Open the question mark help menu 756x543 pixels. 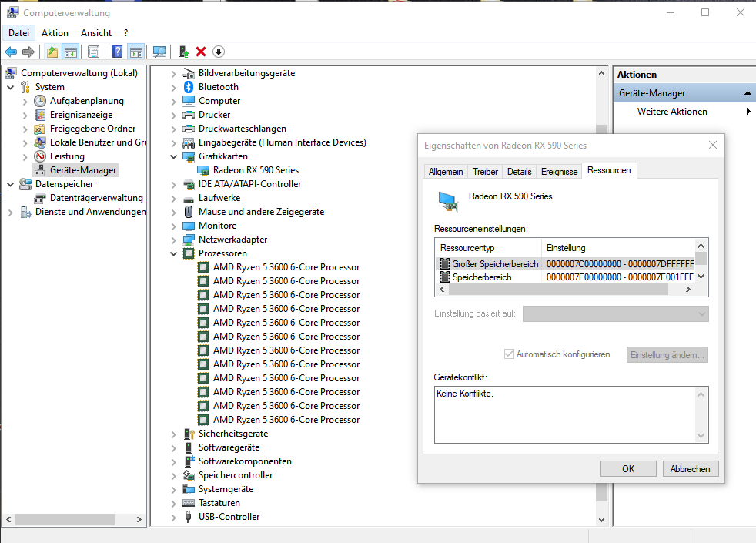(125, 33)
